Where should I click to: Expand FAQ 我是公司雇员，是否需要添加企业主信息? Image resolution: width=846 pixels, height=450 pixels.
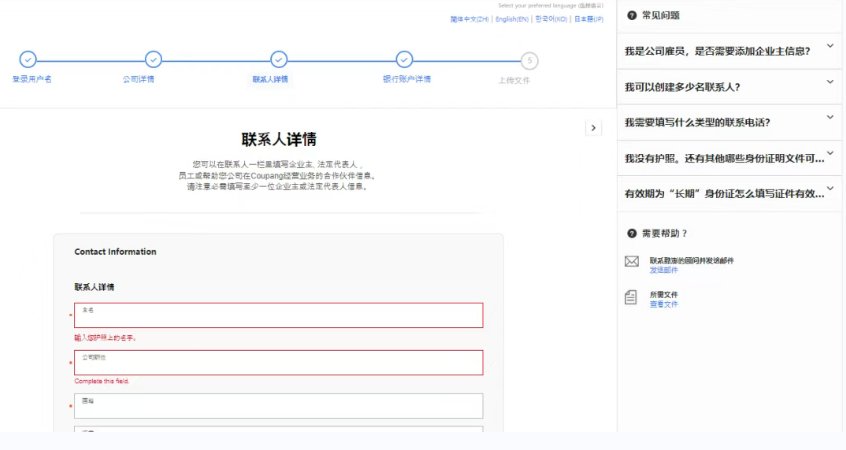(x=729, y=51)
